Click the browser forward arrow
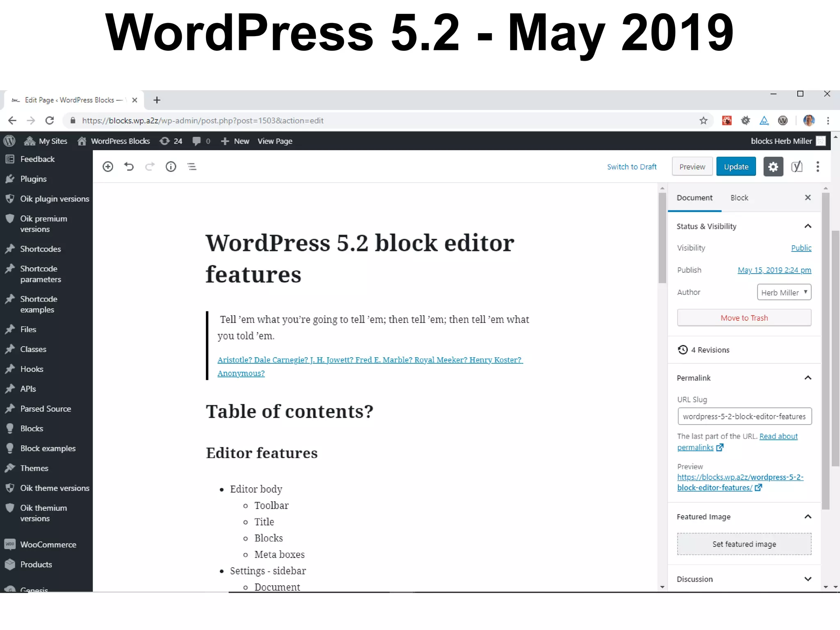Viewport: 840px width, 630px height. point(31,121)
